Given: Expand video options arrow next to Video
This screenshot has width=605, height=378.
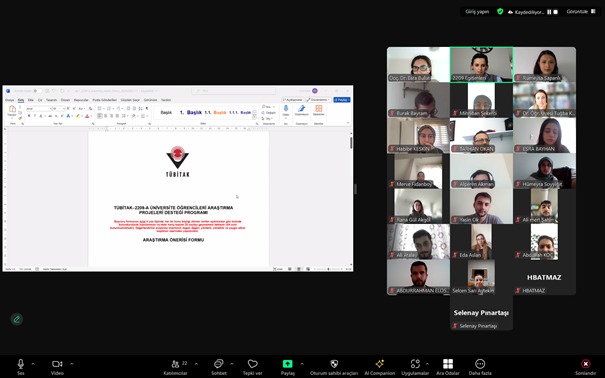Looking at the screenshot, I should 72,364.
